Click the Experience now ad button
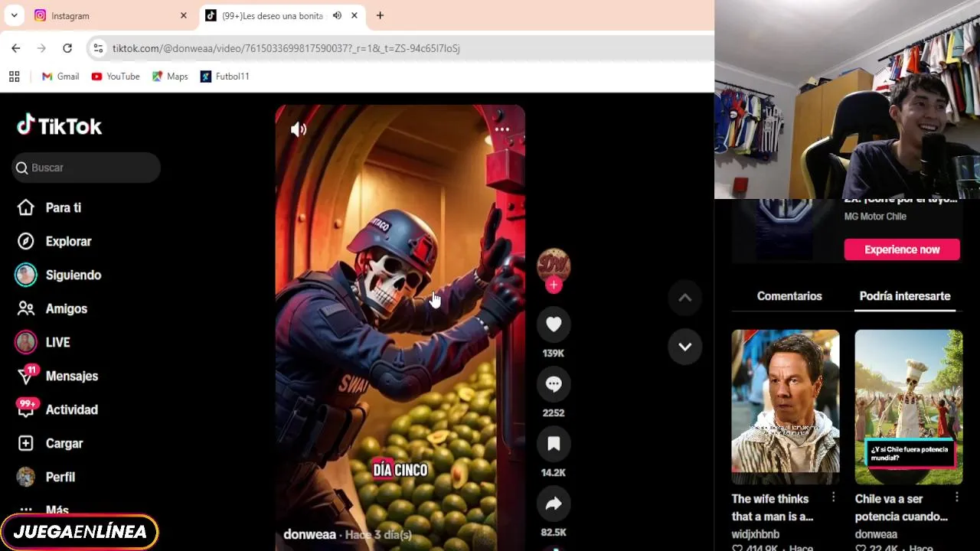This screenshot has width=980, height=551. [x=902, y=249]
